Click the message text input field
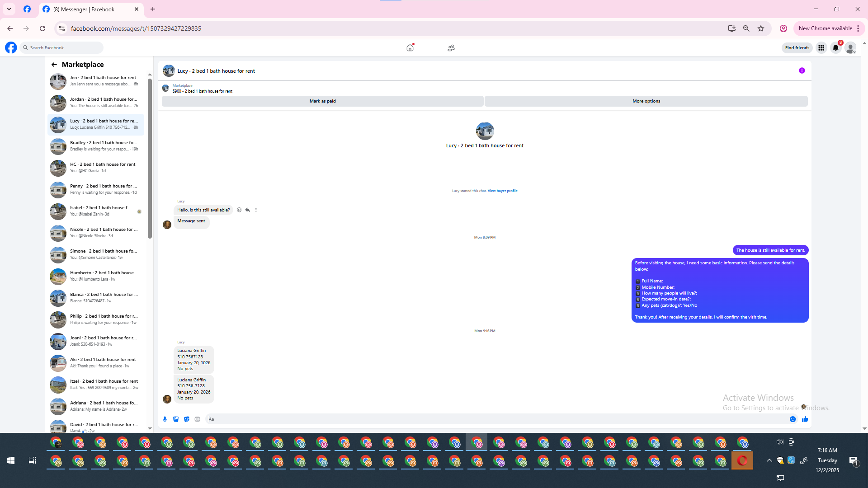This screenshot has height=488, width=868. tap(497, 419)
